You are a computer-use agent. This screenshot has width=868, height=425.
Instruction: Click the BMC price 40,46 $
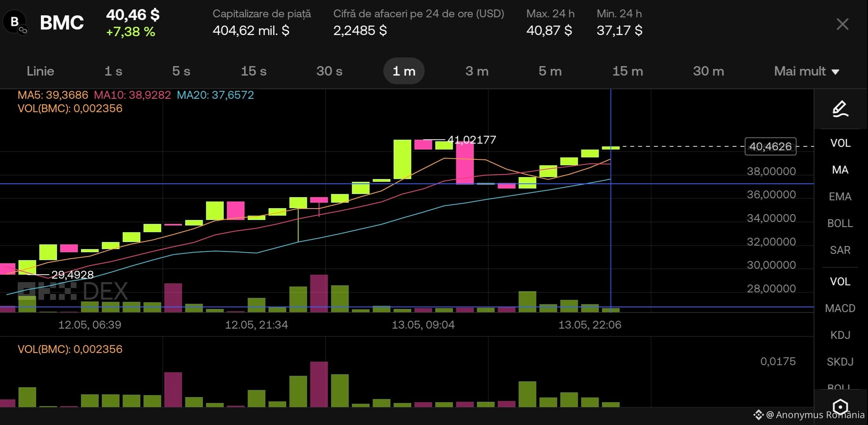coord(133,15)
